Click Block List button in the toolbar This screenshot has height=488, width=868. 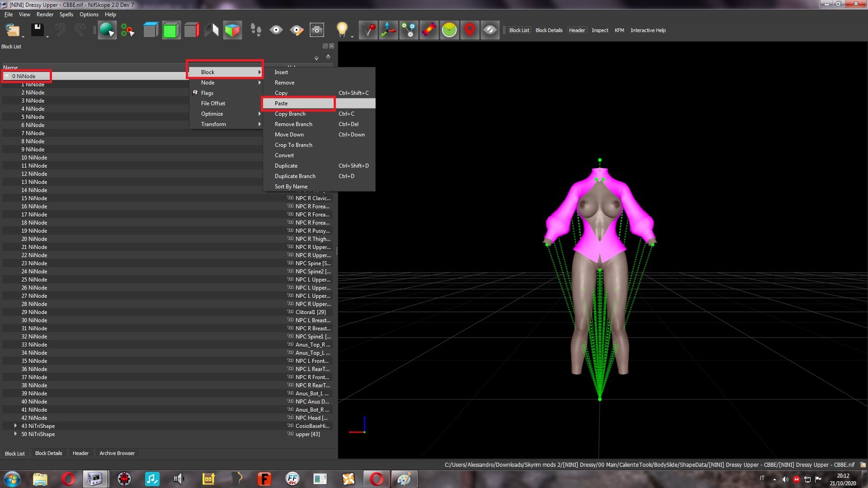point(519,30)
